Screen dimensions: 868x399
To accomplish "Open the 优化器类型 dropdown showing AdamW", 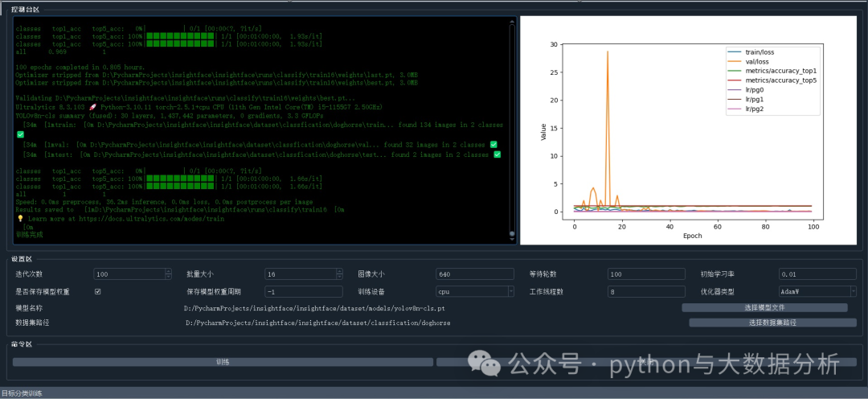I will click(817, 291).
